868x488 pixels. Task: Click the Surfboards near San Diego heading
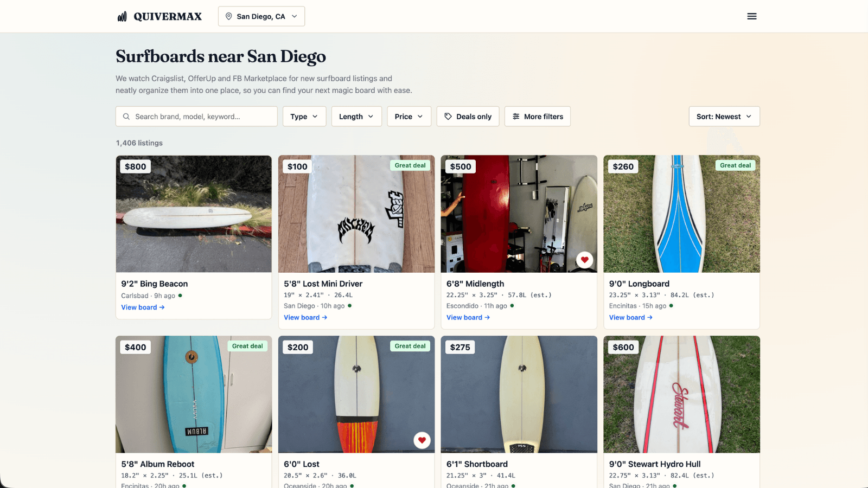pyautogui.click(x=221, y=56)
